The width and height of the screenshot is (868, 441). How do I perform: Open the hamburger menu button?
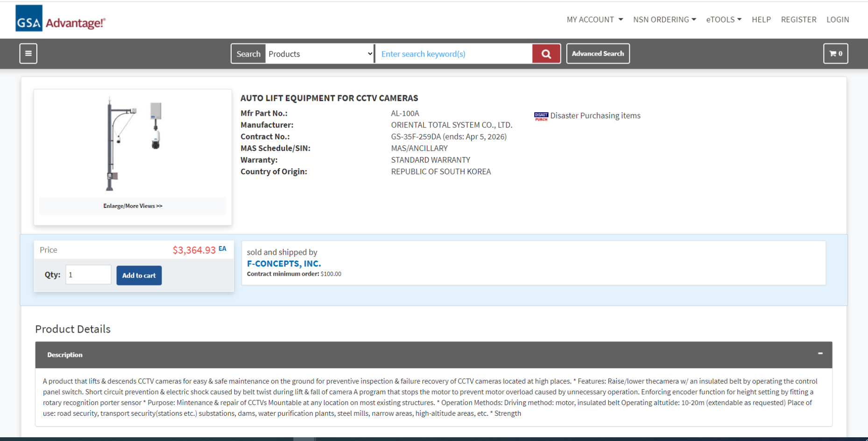pos(28,53)
